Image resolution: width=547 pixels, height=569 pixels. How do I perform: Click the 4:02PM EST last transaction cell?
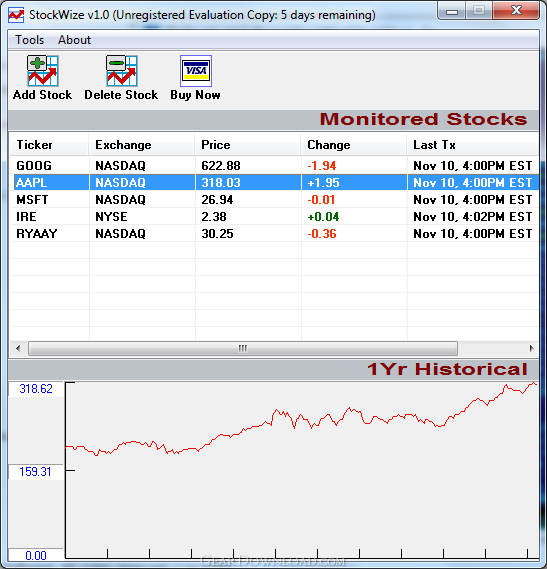[x=473, y=217]
